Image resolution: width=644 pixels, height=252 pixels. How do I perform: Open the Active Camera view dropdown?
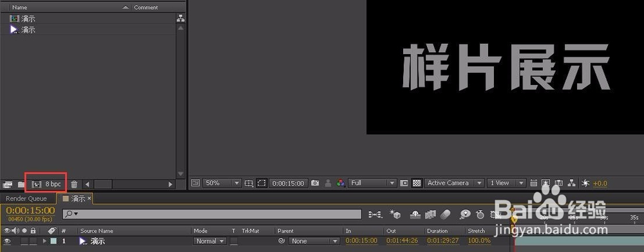pos(454,183)
